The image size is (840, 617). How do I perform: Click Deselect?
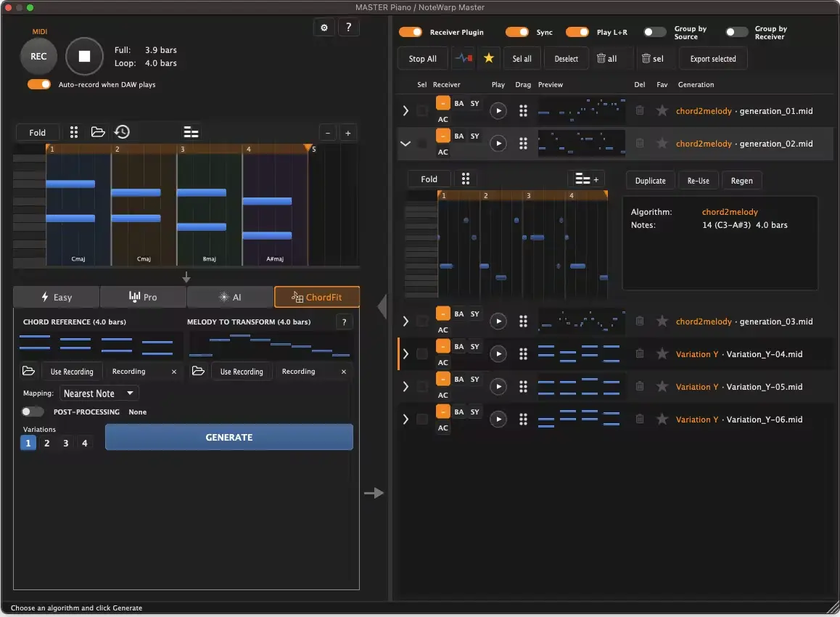[567, 59]
